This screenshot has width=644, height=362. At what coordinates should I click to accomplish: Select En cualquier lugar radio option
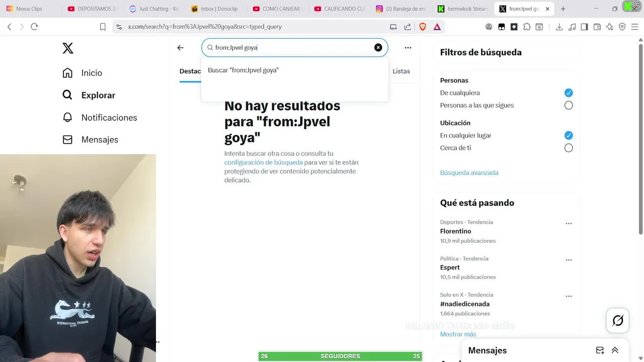point(569,135)
